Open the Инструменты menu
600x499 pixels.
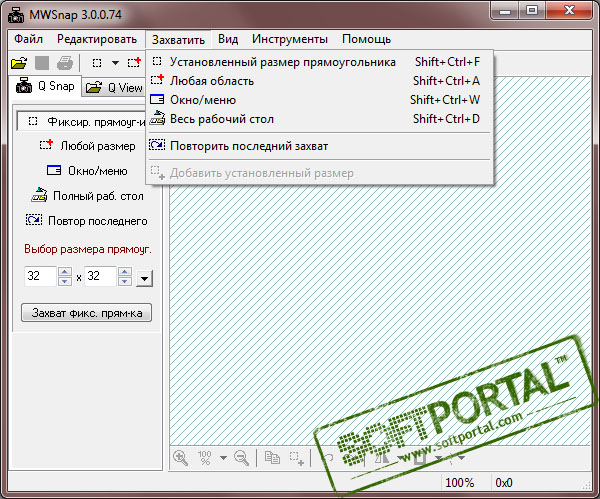(290, 39)
